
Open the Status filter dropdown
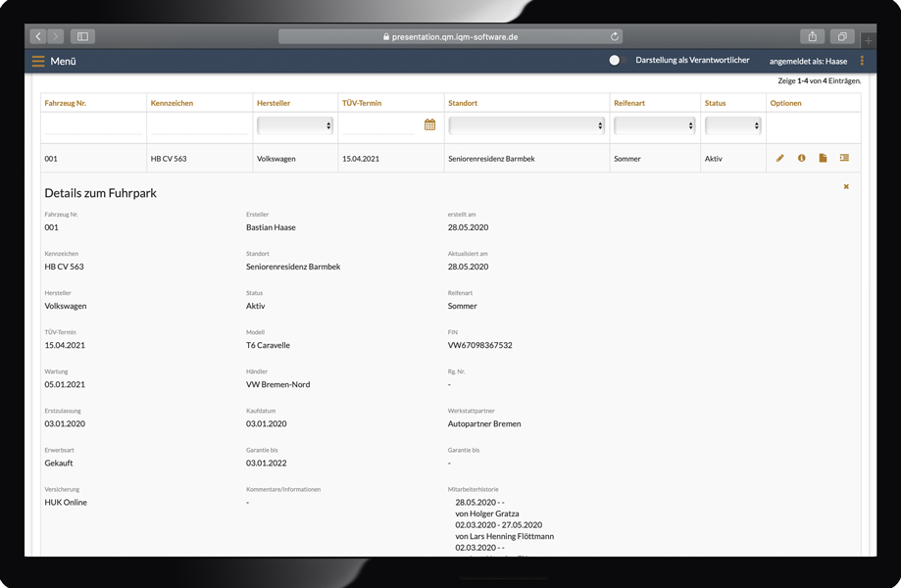pos(733,125)
